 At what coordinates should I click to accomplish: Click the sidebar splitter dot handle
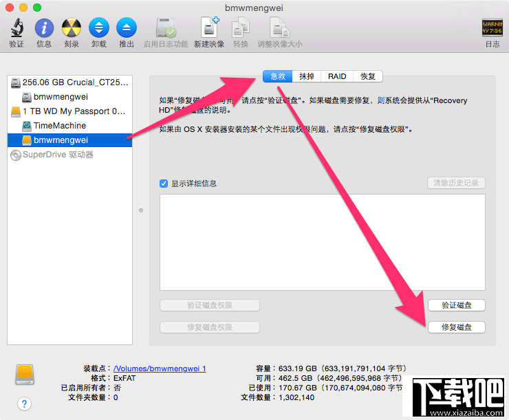tap(141, 210)
